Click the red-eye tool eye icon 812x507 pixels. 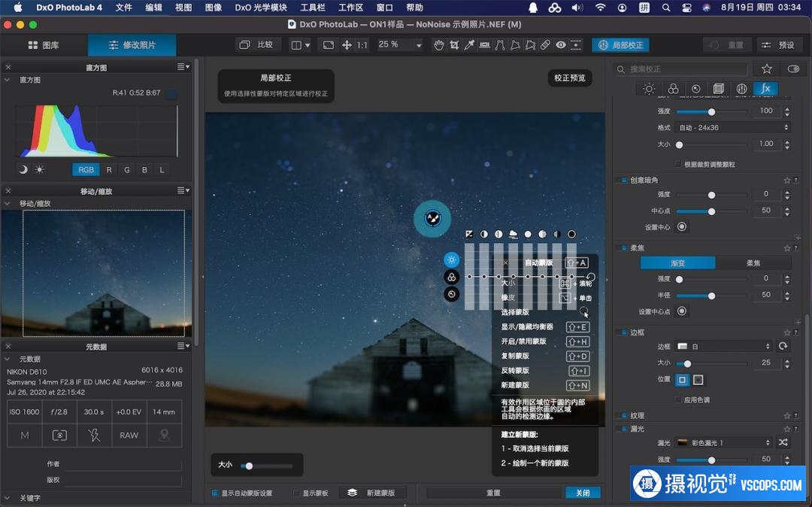point(561,45)
